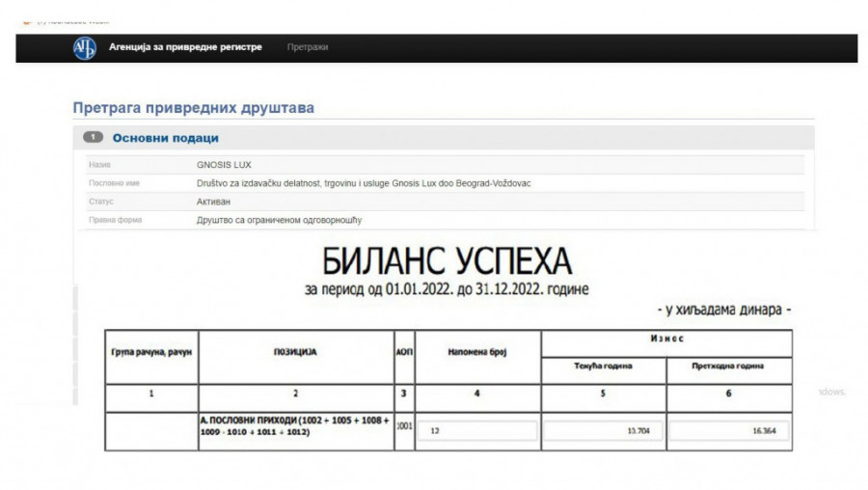The height and width of the screenshot is (490, 868).
Task: Click the Претходна година field showing 16.364
Action: (729, 431)
